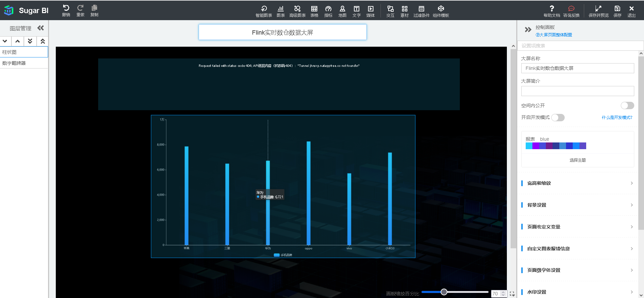Add a filter condition (过滤条件)
This screenshot has height=298, width=644.
tap(421, 11)
